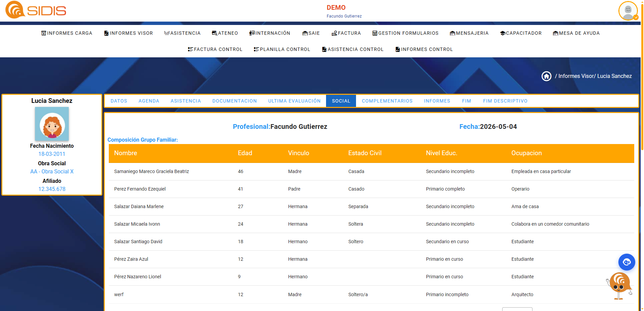This screenshot has height=311, width=644.
Task: Switch to the COMPLEMENTARIOS tab
Action: tap(387, 101)
